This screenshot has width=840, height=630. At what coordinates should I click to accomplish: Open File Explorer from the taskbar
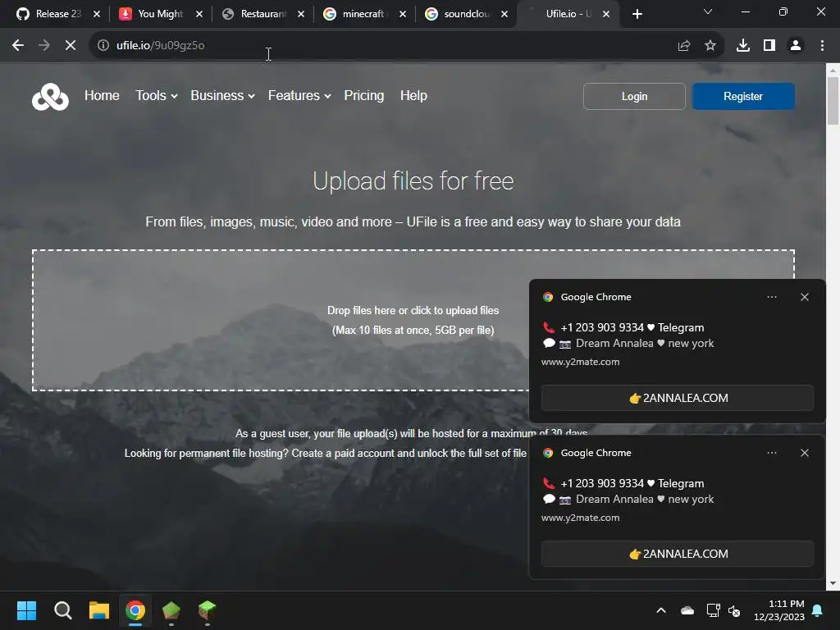[99, 610]
